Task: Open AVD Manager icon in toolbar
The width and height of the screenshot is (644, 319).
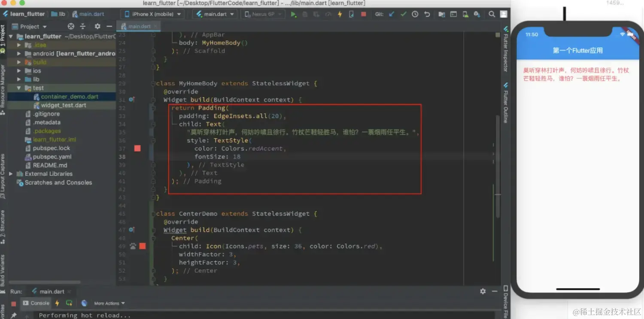Action: pos(465,14)
